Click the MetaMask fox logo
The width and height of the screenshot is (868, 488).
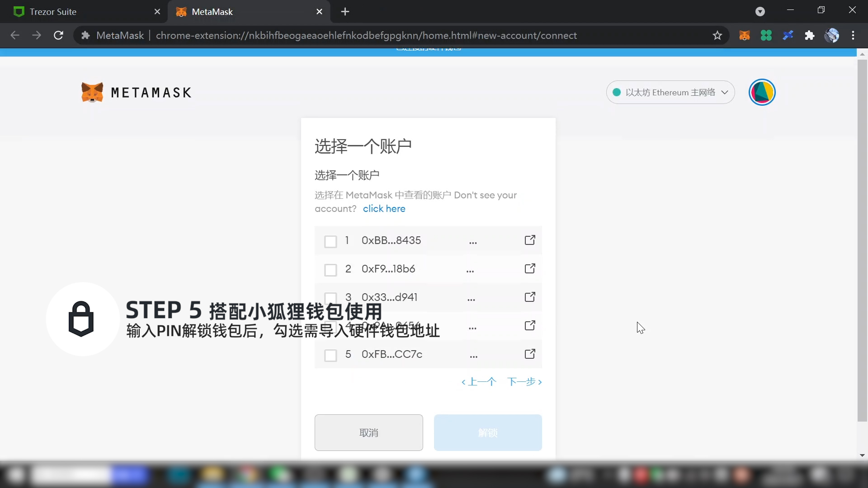92,92
